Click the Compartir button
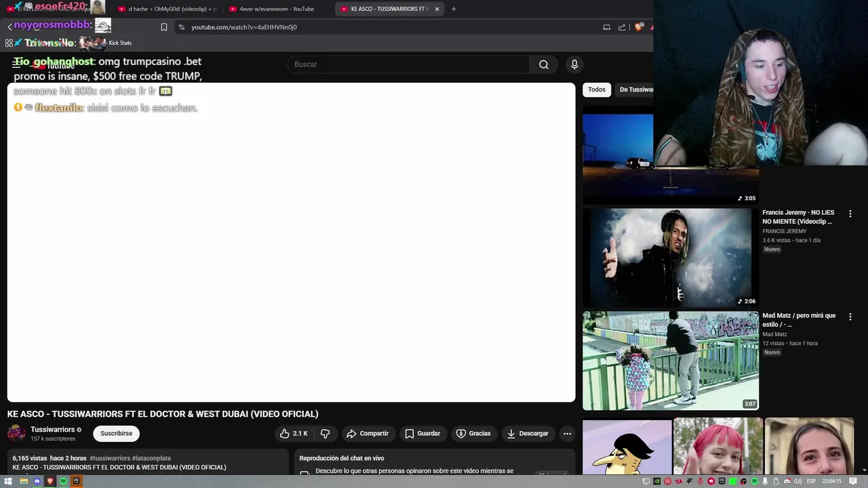Image resolution: width=868 pixels, height=488 pixels. (368, 433)
